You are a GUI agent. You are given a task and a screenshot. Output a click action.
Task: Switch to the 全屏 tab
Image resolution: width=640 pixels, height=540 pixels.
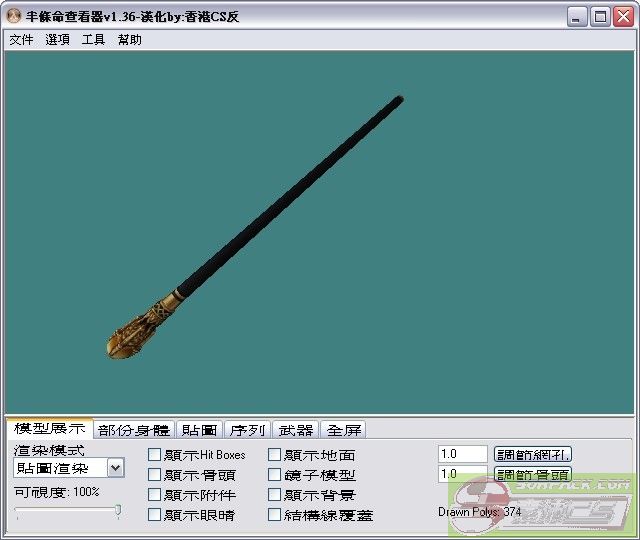[343, 430]
